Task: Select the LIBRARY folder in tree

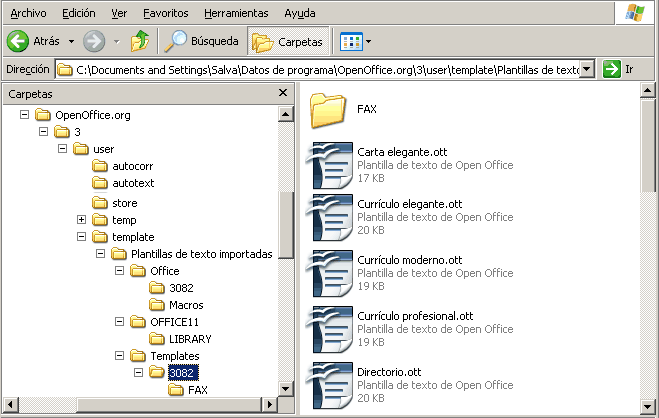Action: tap(180, 339)
